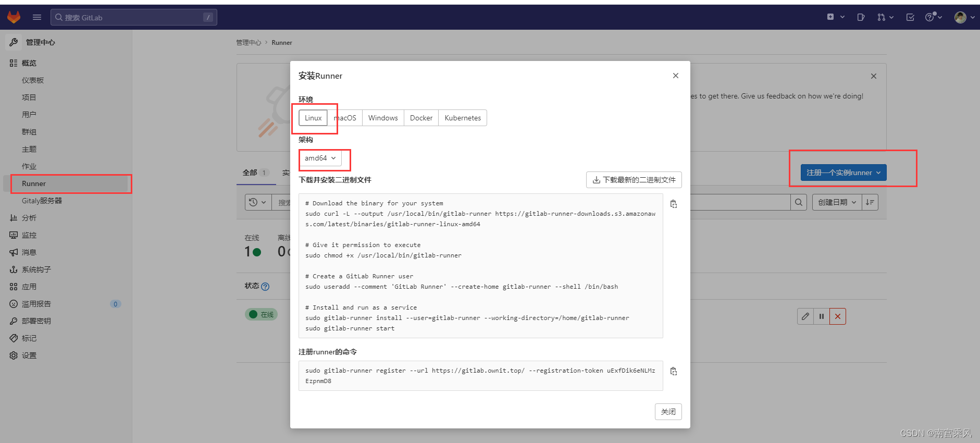980x443 pixels.
Task: Click the 设置 gear icon
Action: [x=14, y=355]
